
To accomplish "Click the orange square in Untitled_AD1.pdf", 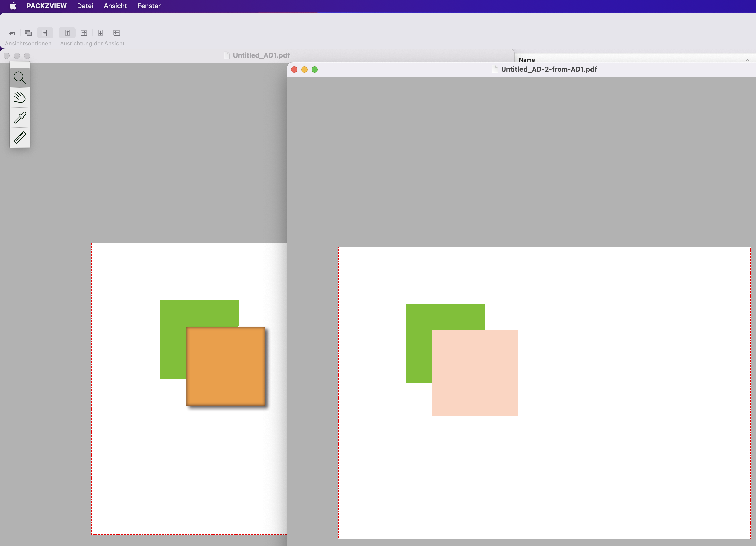I will click(x=226, y=366).
